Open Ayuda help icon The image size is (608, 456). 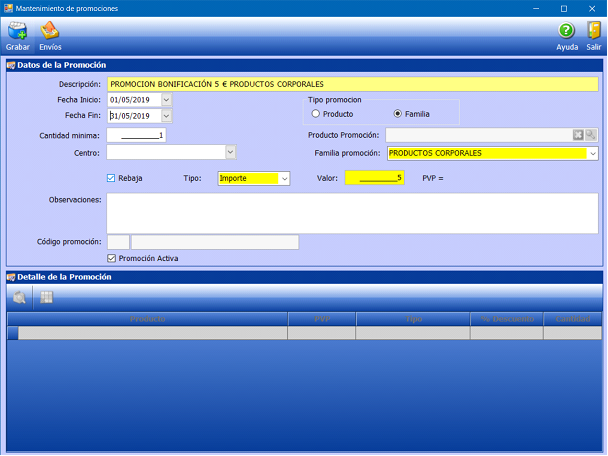(566, 32)
